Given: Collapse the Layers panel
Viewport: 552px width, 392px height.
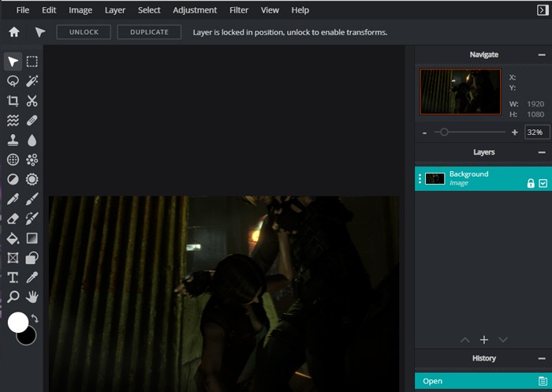Looking at the screenshot, I should [542, 152].
